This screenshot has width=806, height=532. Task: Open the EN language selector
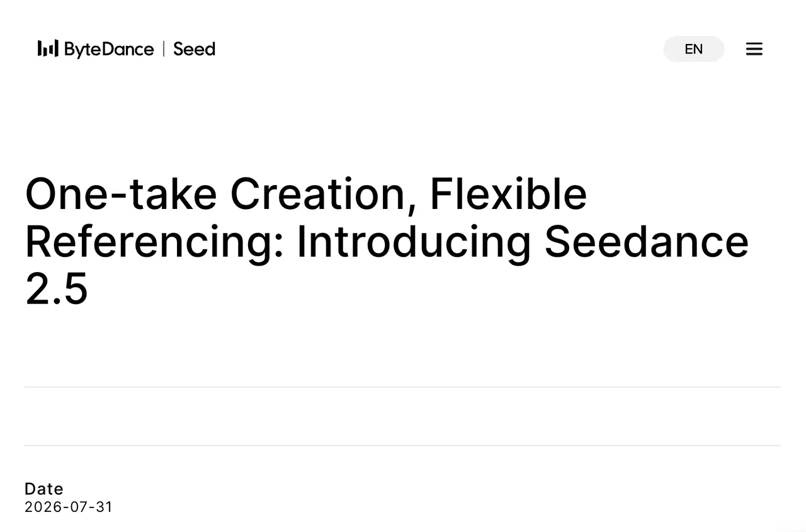pos(694,49)
